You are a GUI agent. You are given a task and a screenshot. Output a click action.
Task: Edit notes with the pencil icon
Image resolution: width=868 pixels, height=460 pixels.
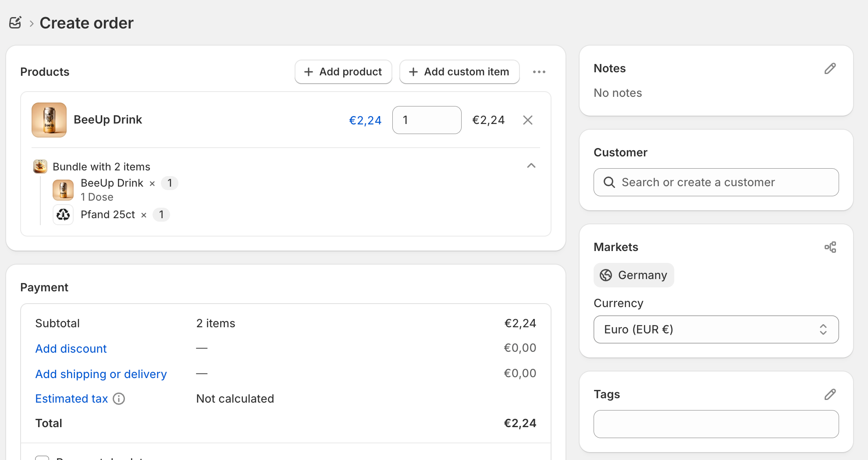tap(830, 68)
